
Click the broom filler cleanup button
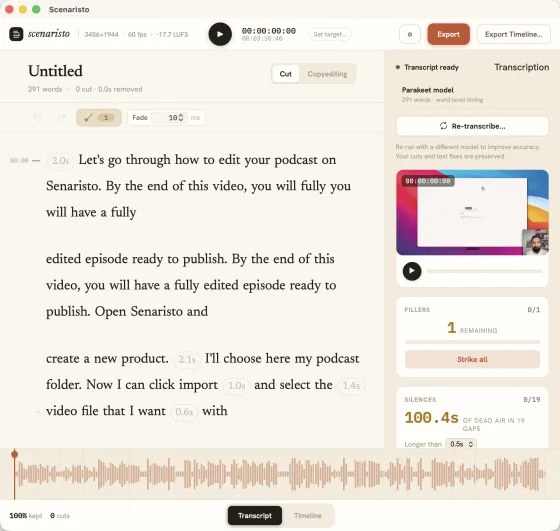click(99, 117)
